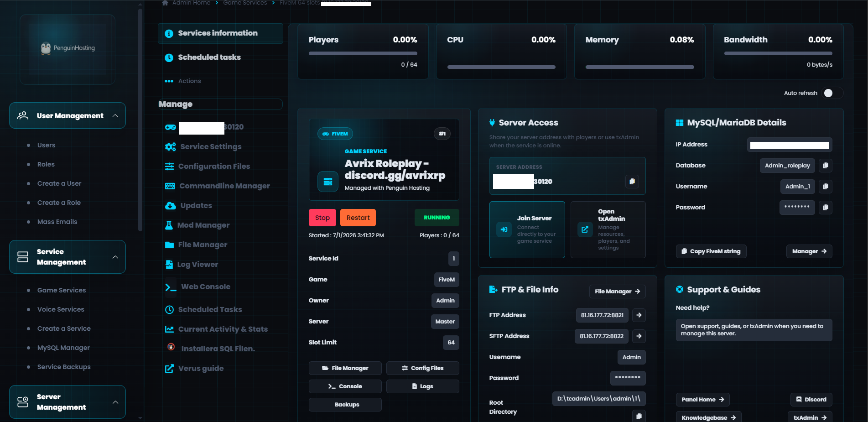Click the Backups button
This screenshot has width=868, height=422.
coord(345,405)
